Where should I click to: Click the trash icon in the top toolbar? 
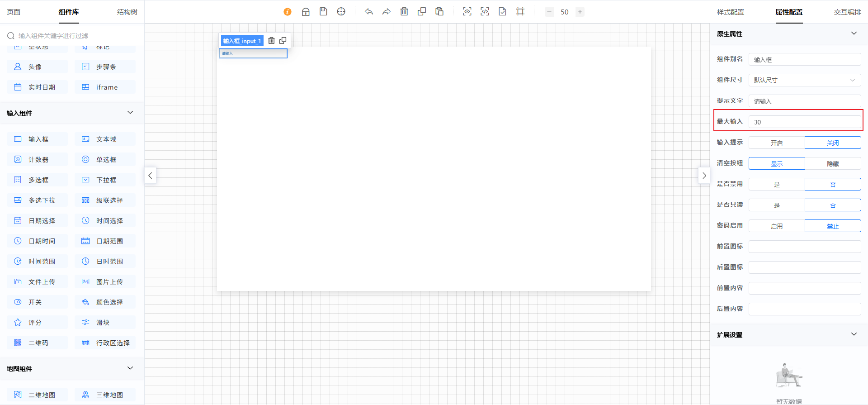404,12
